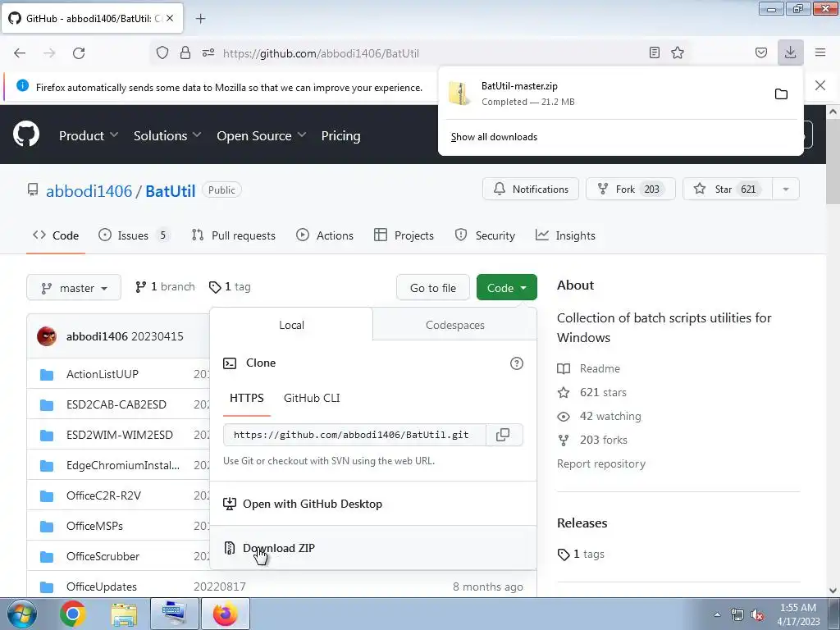Select the Code repository tab
Viewport: 840px width, 630px height.
click(56, 235)
